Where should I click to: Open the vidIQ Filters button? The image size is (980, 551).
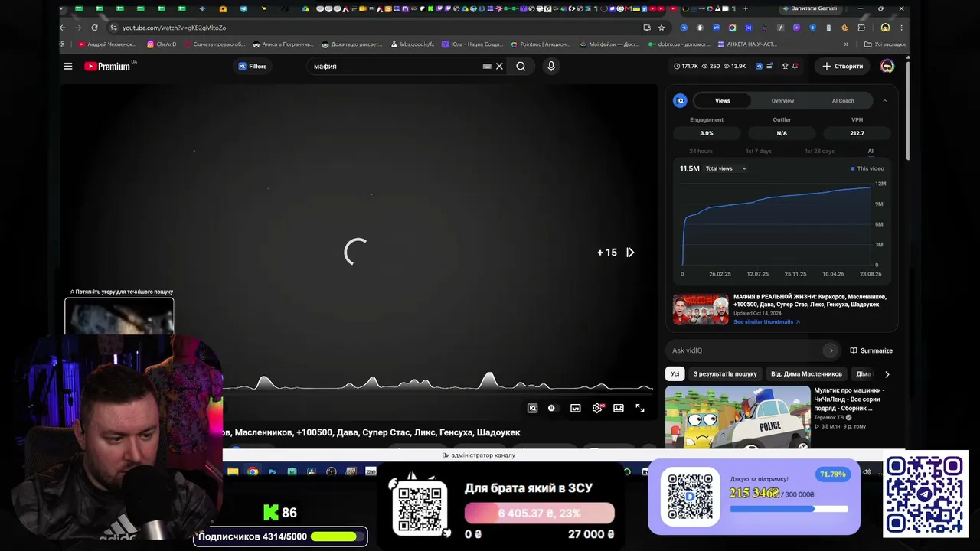(252, 67)
